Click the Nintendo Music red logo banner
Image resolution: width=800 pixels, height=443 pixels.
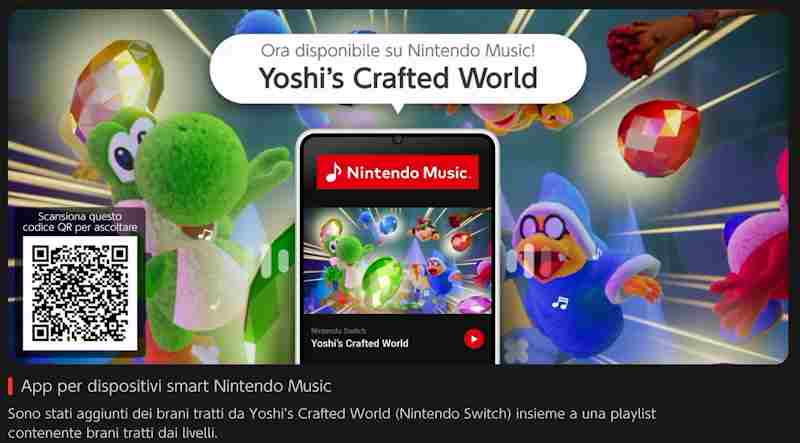coord(397,172)
